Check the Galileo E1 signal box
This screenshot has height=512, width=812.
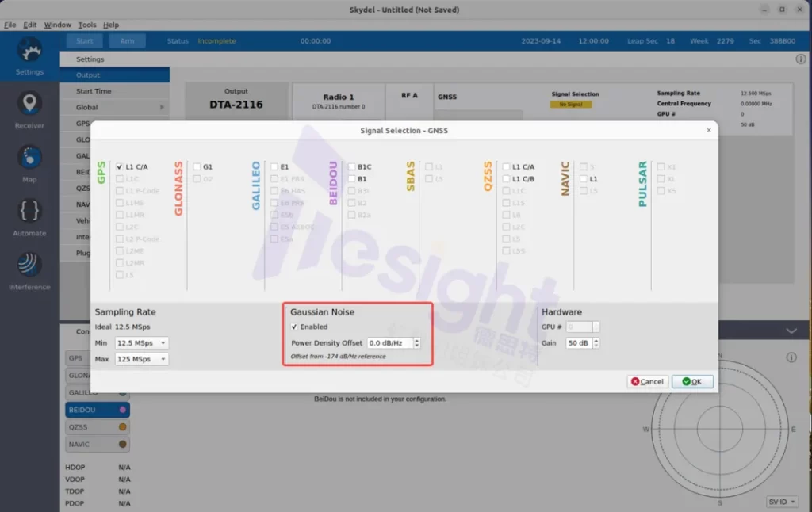[274, 167]
